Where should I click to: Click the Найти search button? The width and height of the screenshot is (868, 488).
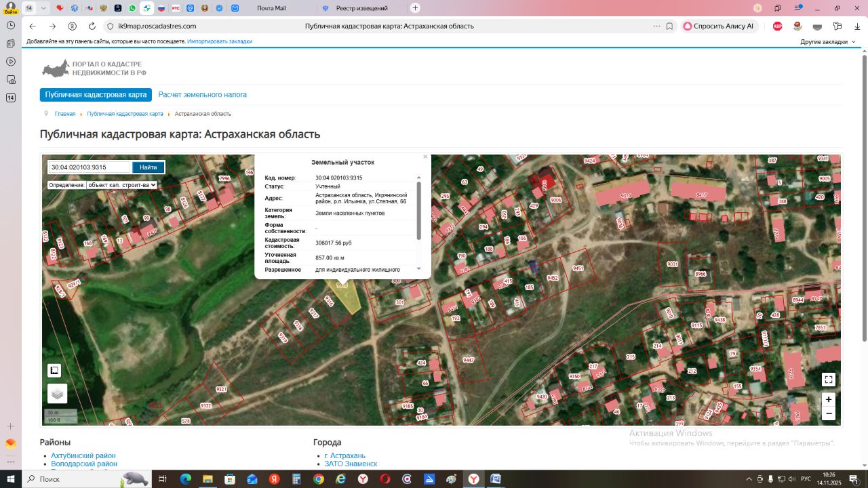pyautogui.click(x=149, y=167)
